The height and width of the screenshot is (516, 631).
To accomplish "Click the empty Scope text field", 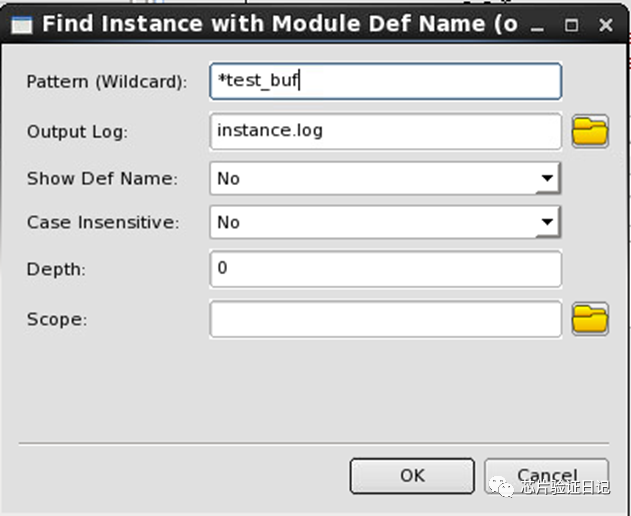I will [x=385, y=319].
